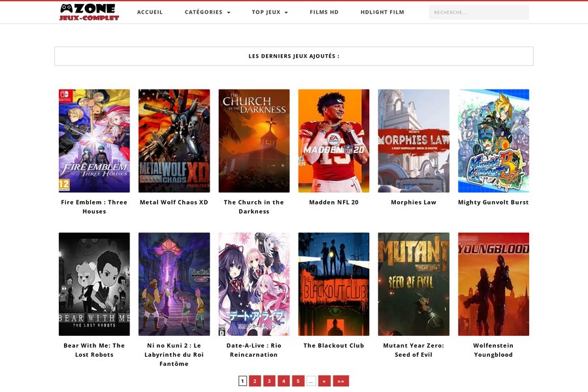Open the Accueil menu item
The height and width of the screenshot is (392, 588).
pos(150,12)
